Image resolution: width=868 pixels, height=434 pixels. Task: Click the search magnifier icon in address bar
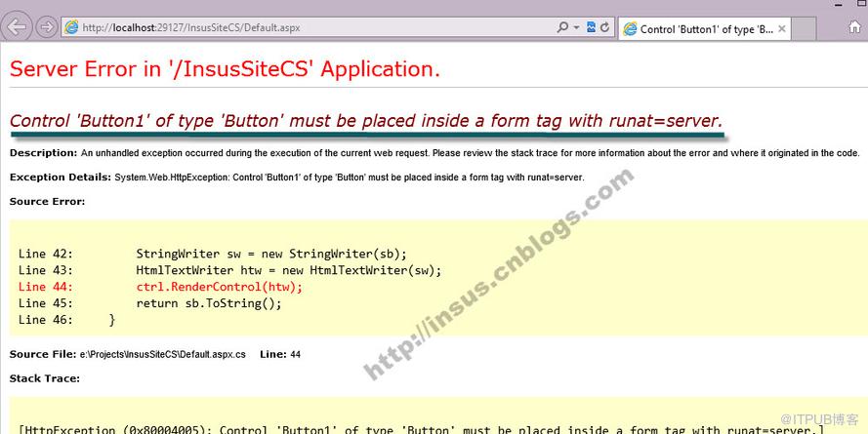pos(562,27)
